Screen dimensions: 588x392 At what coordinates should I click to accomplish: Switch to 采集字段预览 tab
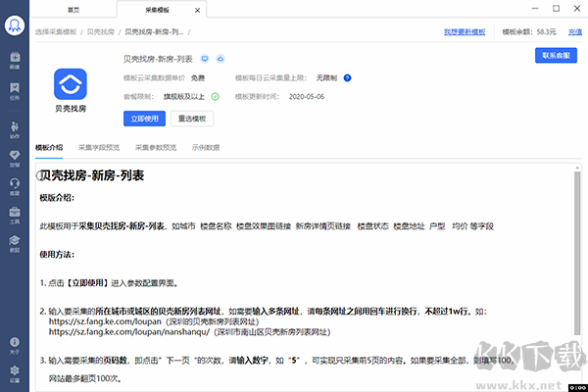pos(99,147)
